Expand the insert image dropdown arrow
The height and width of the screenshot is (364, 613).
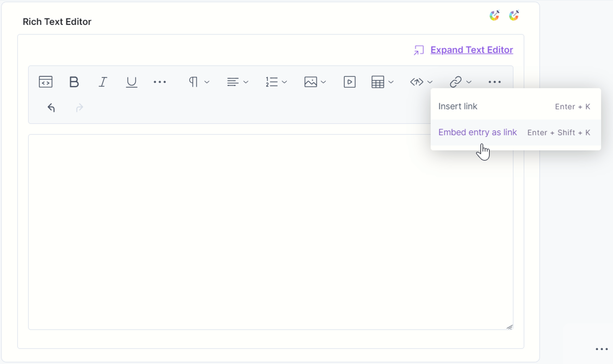(x=323, y=82)
